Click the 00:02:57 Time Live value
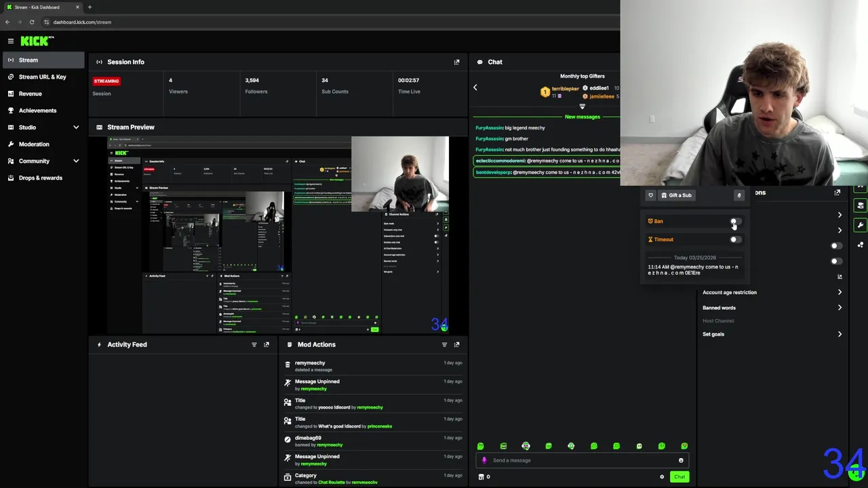The image size is (868, 488). (408, 80)
